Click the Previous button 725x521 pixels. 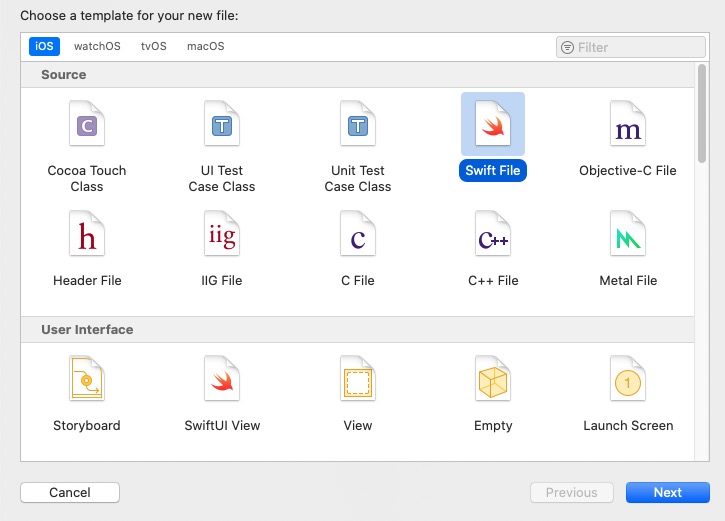coord(571,492)
